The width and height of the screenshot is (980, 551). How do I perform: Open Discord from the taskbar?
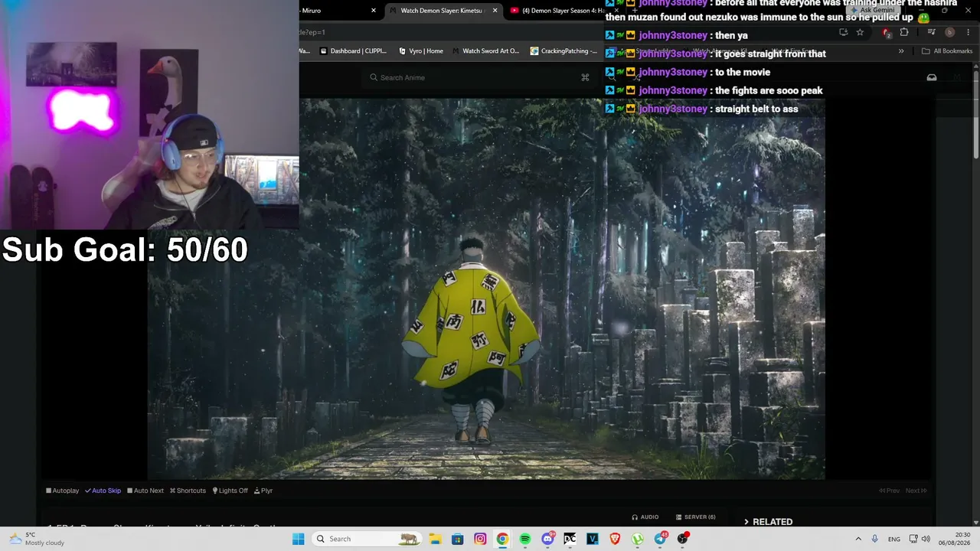tap(548, 539)
